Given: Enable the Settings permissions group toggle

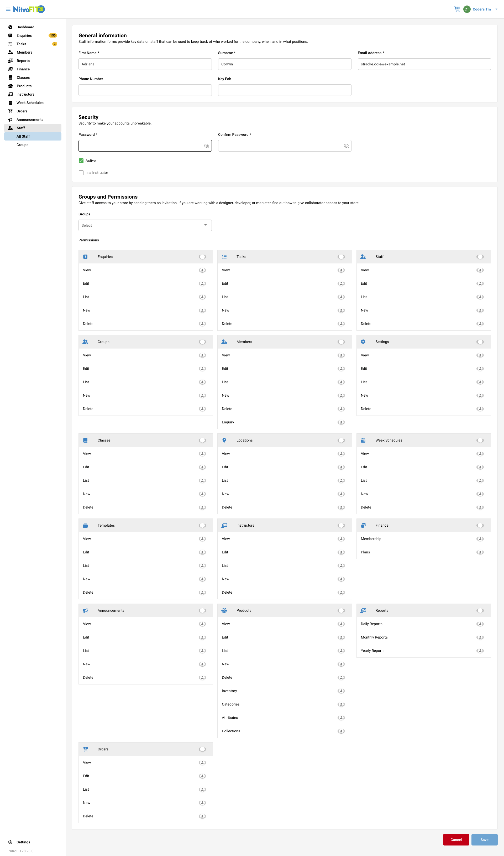Looking at the screenshot, I should click(480, 342).
